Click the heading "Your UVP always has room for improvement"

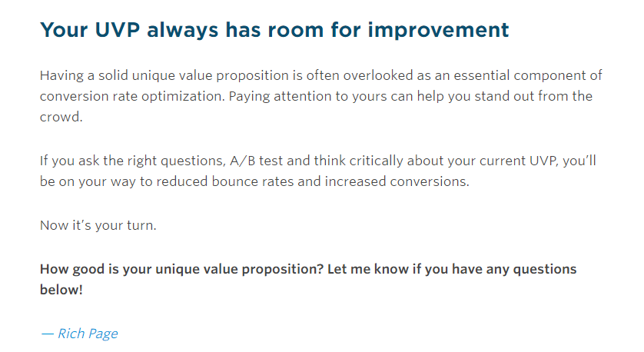pyautogui.click(x=274, y=31)
